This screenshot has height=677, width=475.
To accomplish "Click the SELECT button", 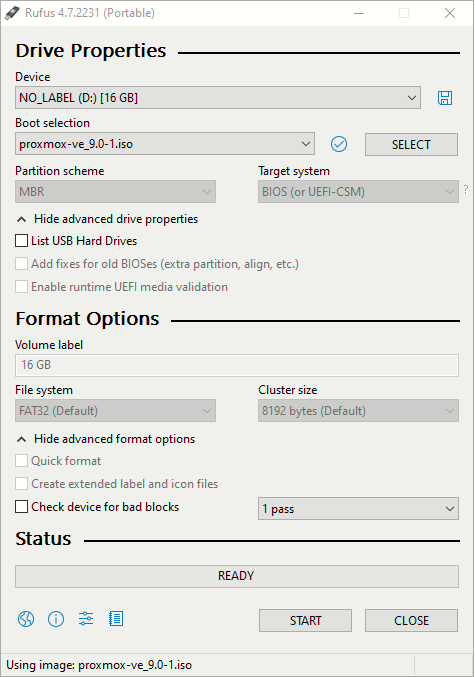I will (411, 144).
